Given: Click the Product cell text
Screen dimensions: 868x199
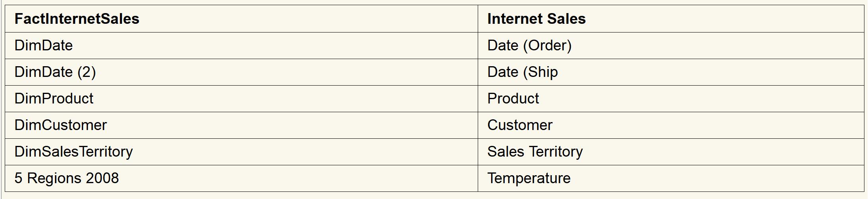Looking at the screenshot, I should [513, 99].
